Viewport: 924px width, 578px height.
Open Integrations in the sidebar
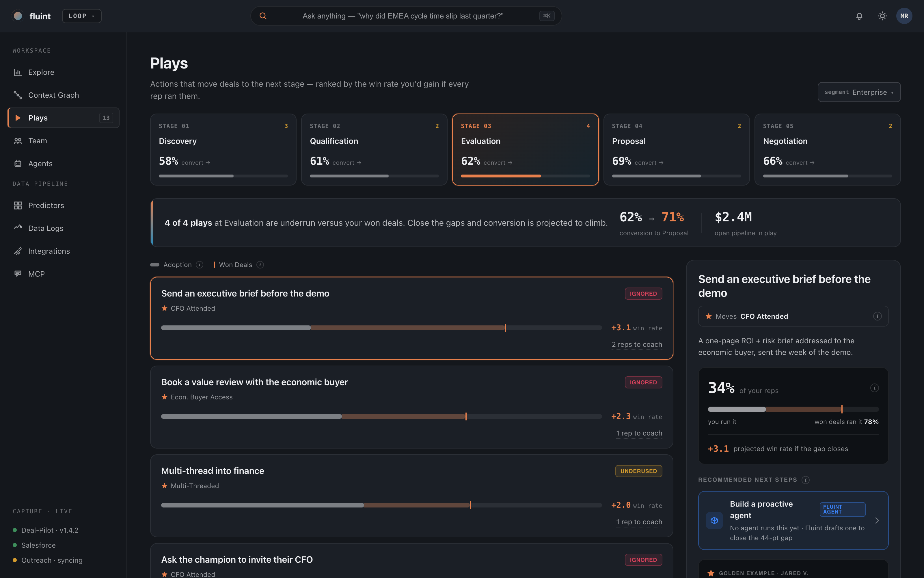pos(64,251)
